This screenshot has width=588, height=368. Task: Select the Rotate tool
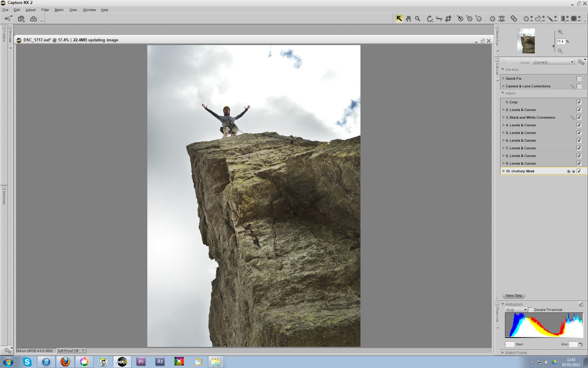coord(429,18)
